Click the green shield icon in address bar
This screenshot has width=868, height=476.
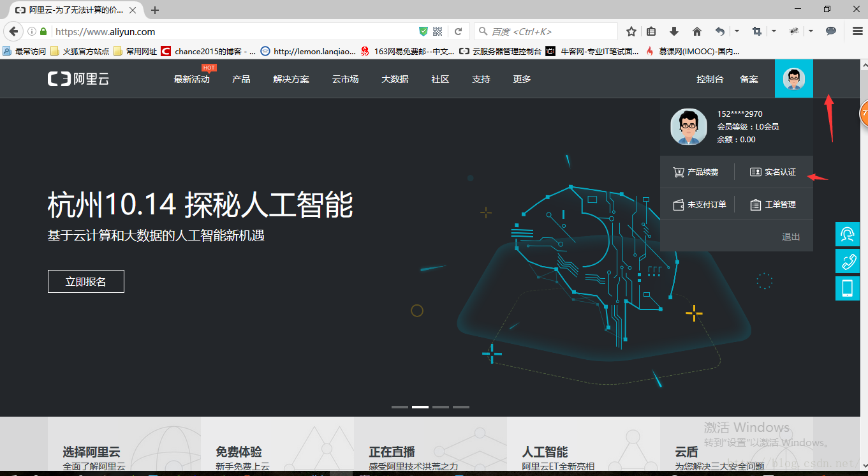click(x=423, y=31)
